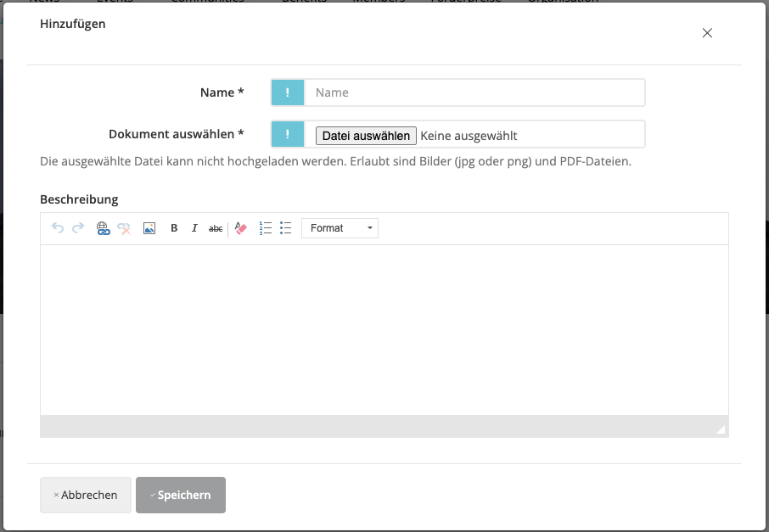
Task: Toggle italic formatting in the description editor
Action: (x=194, y=228)
